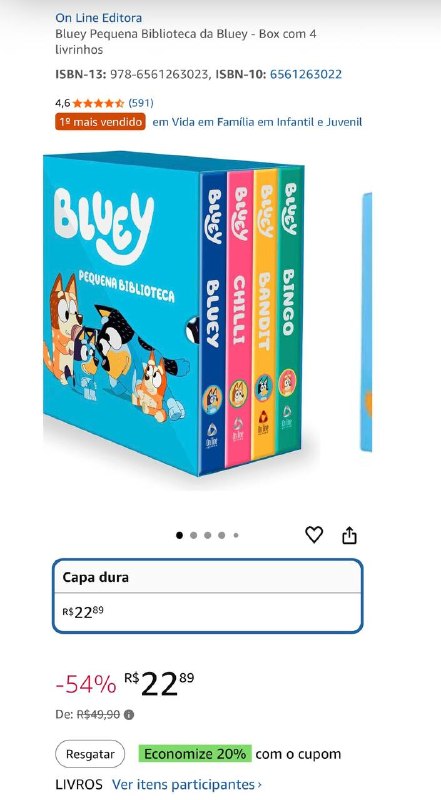The height and width of the screenshot is (800, 441).
Task: View next partially visible product image
Action: pos(366,322)
